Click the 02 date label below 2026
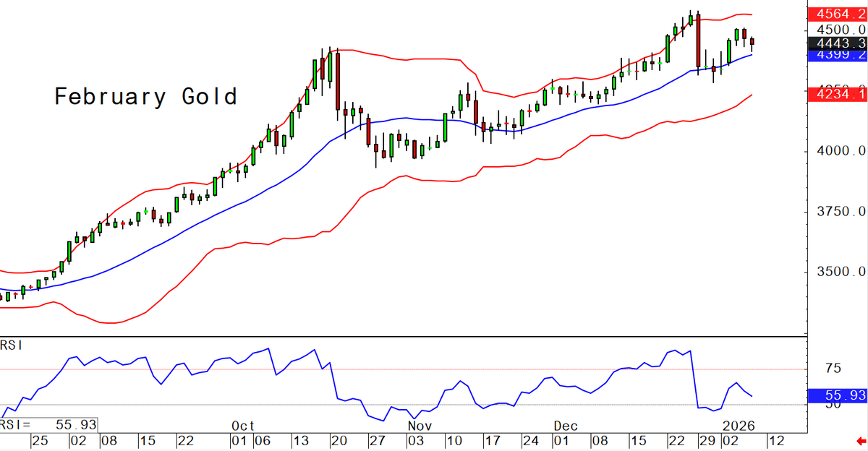Viewport: 868px width, 451px height. coord(731,439)
